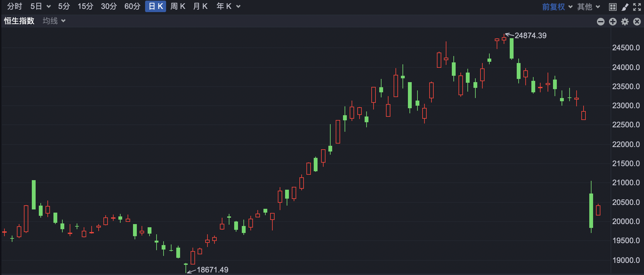
Task: Select the 5分 timeframe
Action: pyautogui.click(x=64, y=6)
